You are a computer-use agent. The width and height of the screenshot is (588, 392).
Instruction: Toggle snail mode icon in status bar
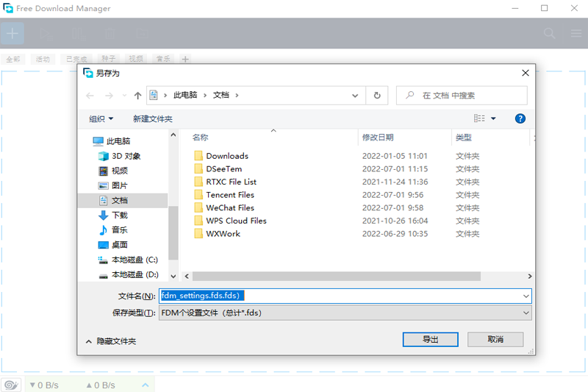(x=11, y=385)
